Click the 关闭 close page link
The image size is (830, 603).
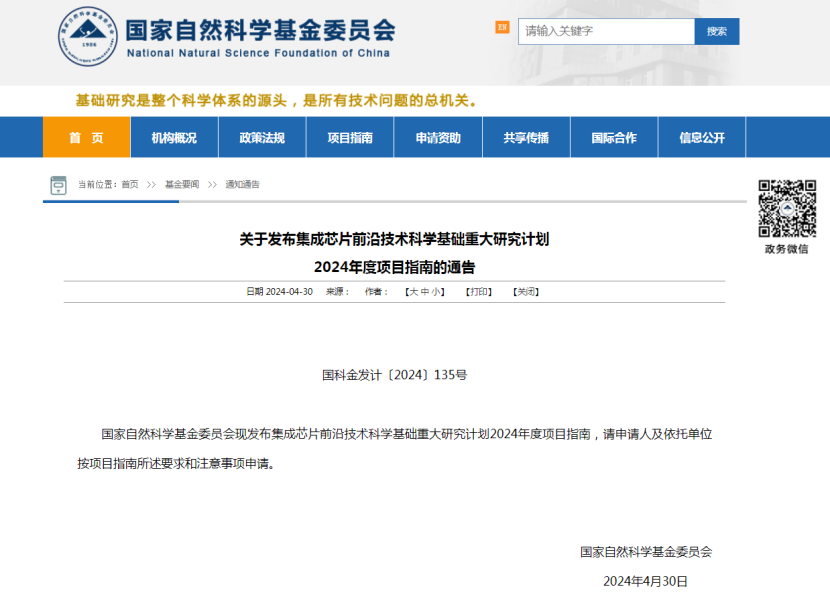(x=526, y=292)
